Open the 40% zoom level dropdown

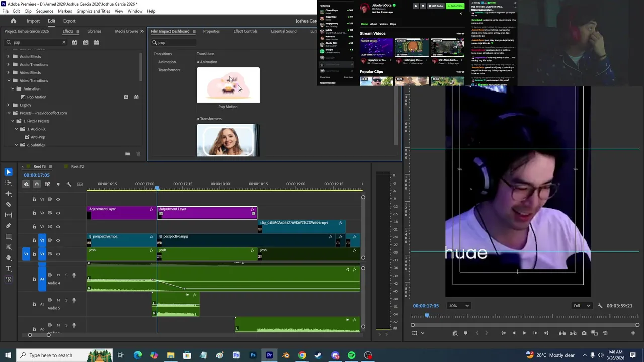459,306
